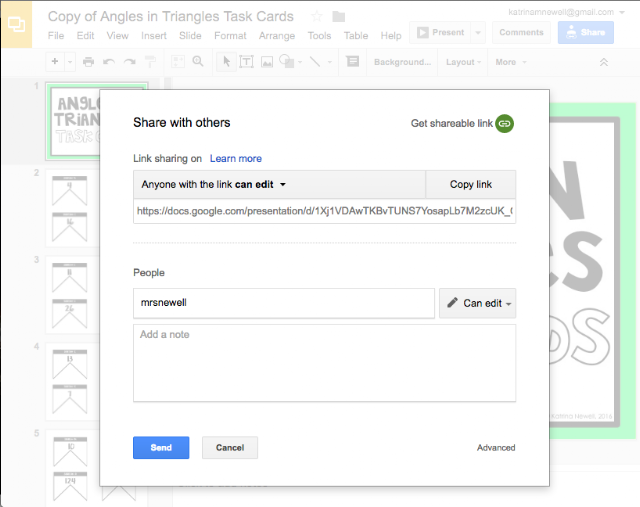This screenshot has height=507, width=640.
Task: Select slide 3 thumbnail
Action: pyautogui.click(x=72, y=295)
